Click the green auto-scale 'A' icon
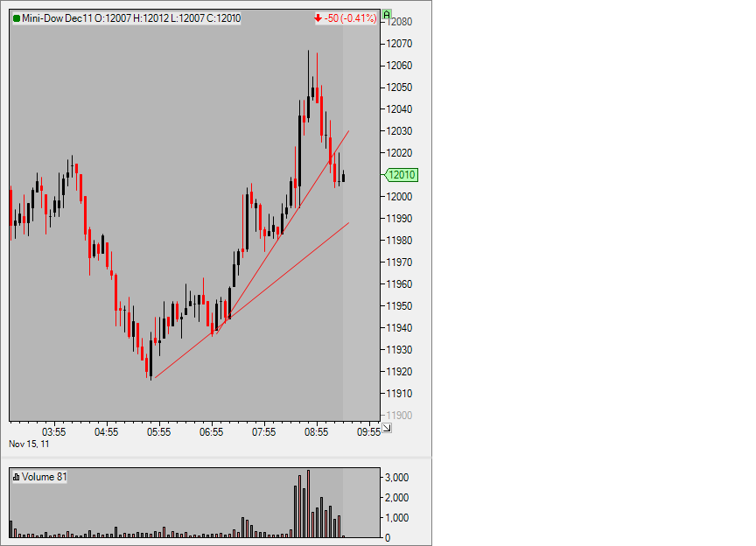The image size is (756, 546). [x=387, y=15]
